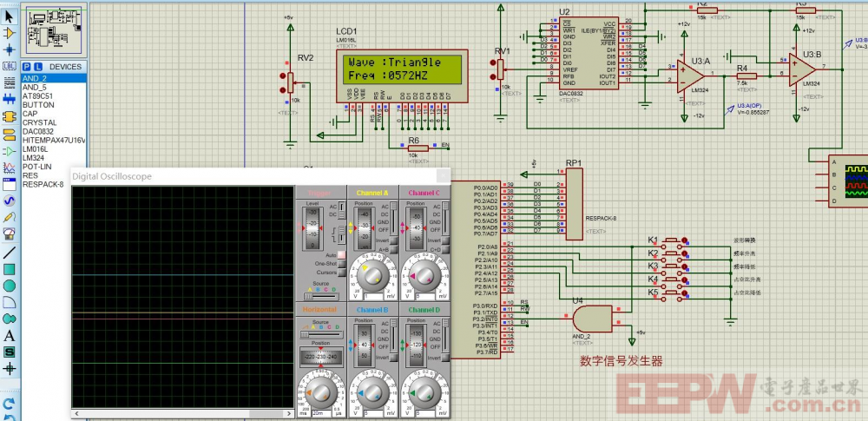Select the 2D Graphics Line tool

(9, 253)
